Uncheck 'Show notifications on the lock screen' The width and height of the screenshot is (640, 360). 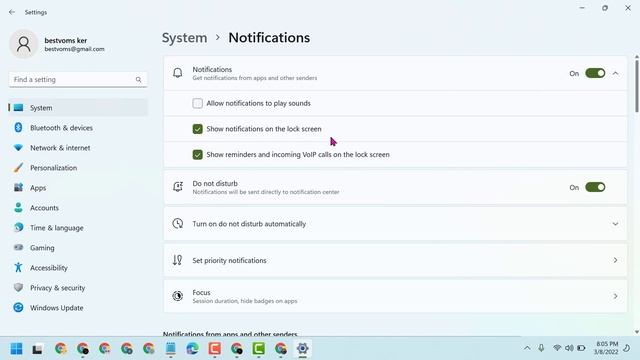pos(198,129)
